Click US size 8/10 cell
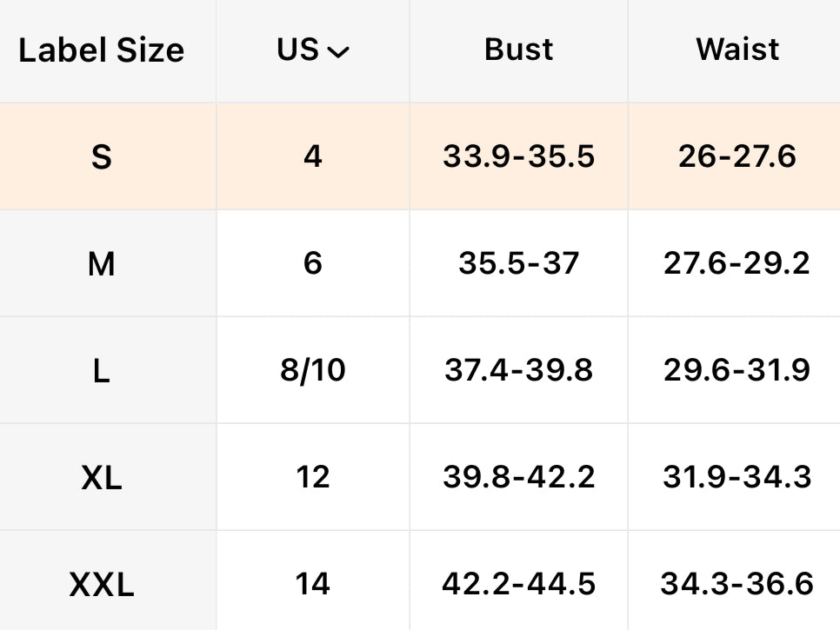The image size is (840, 630). click(313, 371)
